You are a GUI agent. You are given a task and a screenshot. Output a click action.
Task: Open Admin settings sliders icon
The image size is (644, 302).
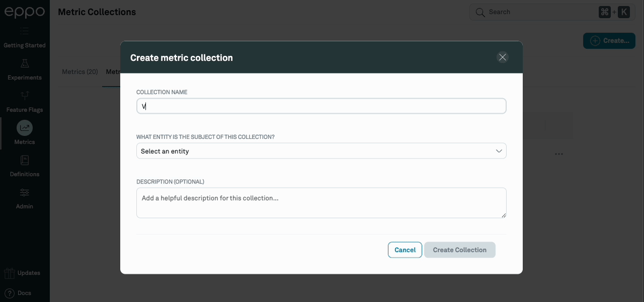click(x=25, y=193)
